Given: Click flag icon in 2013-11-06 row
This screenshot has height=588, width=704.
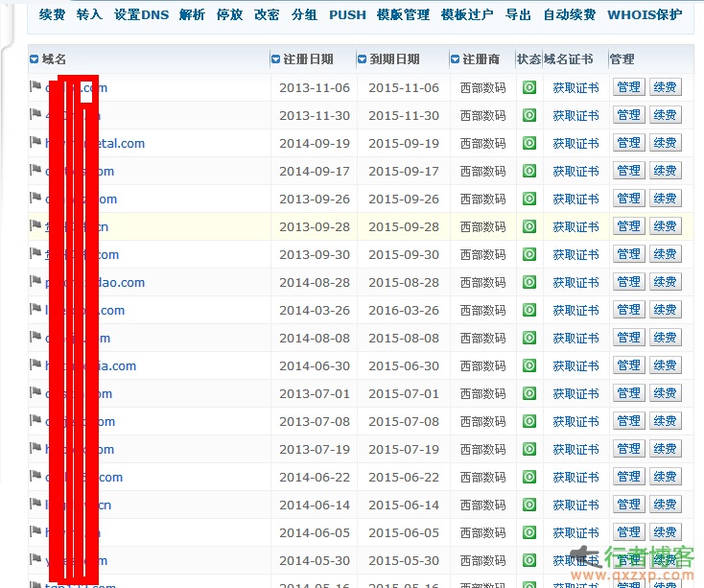Looking at the screenshot, I should tap(35, 85).
